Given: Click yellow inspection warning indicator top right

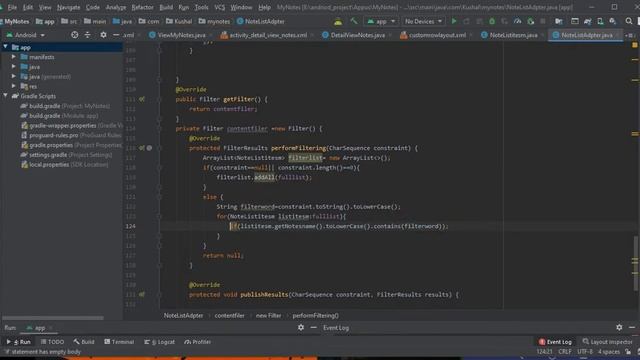Looking at the screenshot, I should pyautogui.click(x=635, y=45).
